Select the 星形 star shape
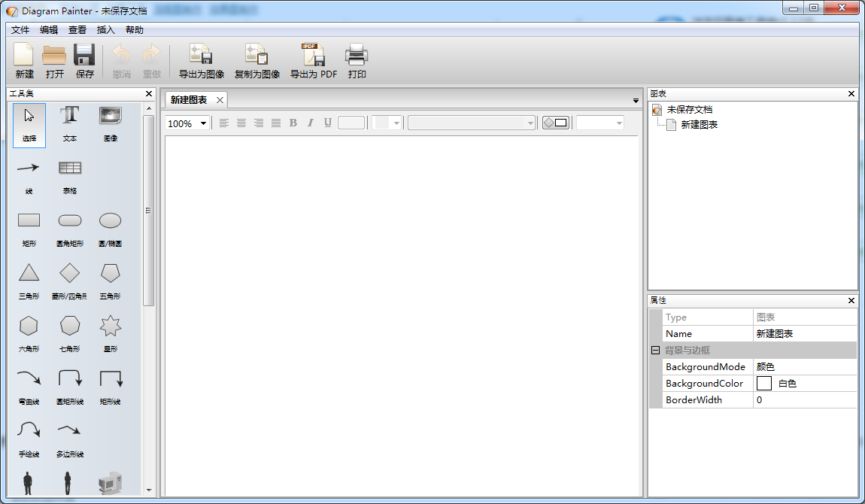865x504 pixels. tap(111, 335)
